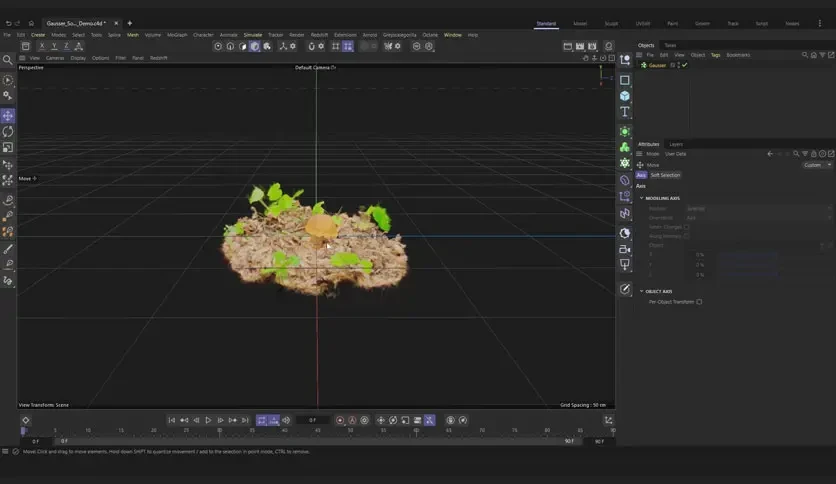This screenshot has width=836, height=484.
Task: Open the MoGraph menu
Action: pyautogui.click(x=177, y=35)
